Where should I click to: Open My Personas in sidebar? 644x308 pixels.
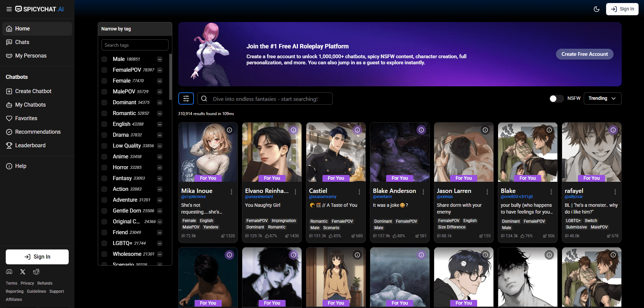(37, 56)
